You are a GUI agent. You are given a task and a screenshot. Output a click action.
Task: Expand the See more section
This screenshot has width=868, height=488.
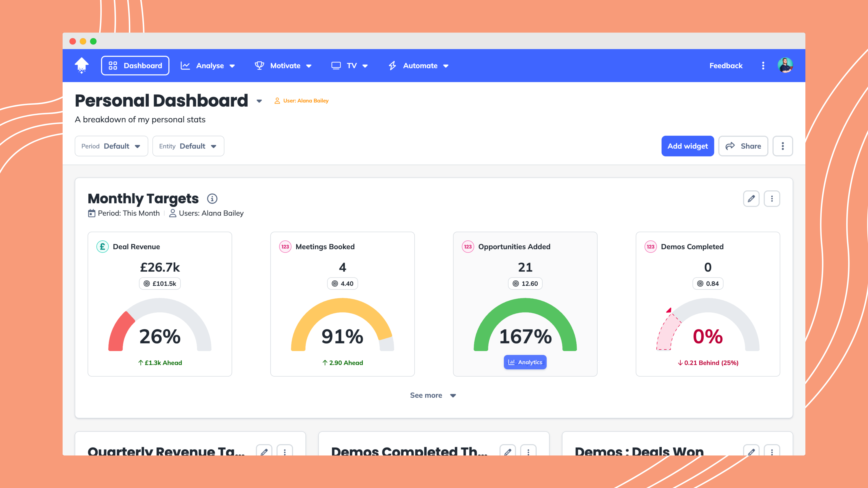pyautogui.click(x=433, y=395)
